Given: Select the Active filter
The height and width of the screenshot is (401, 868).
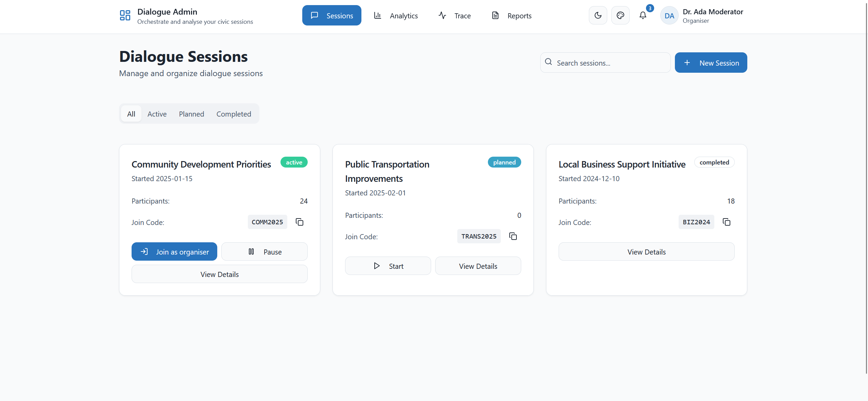Looking at the screenshot, I should (x=157, y=114).
